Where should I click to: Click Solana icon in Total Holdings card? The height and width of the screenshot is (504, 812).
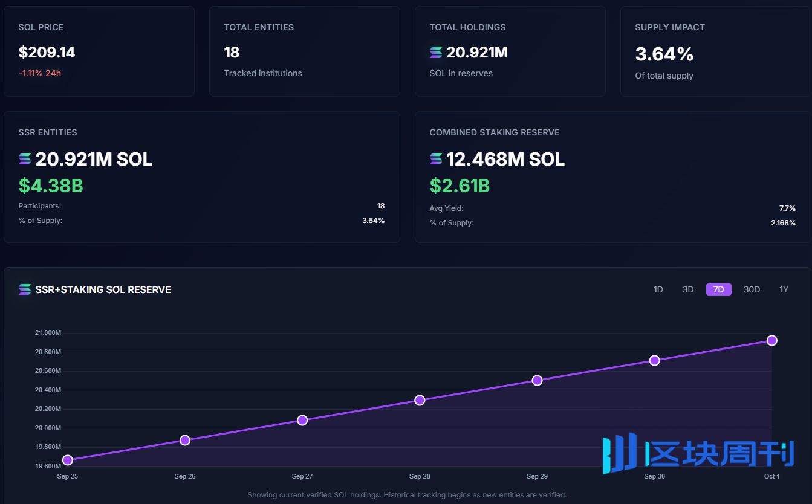pyautogui.click(x=436, y=53)
